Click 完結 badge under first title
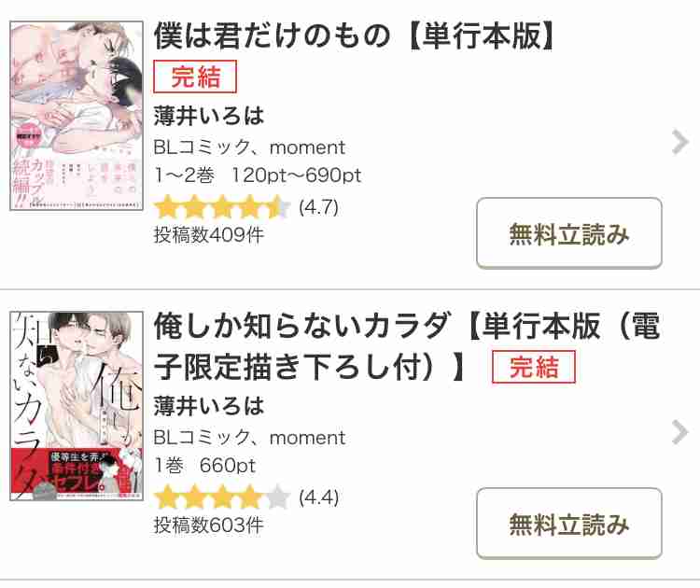Screen dimensions: 700x588 (x=195, y=77)
